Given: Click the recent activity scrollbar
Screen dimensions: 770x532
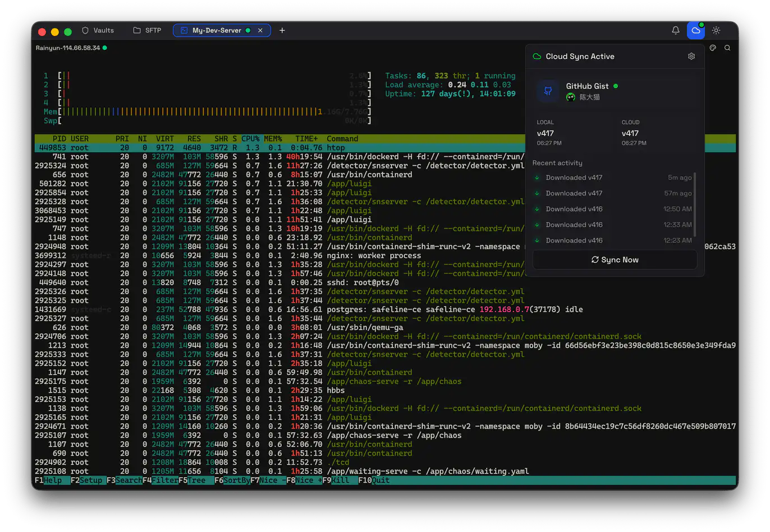Looking at the screenshot, I should tap(695, 204).
